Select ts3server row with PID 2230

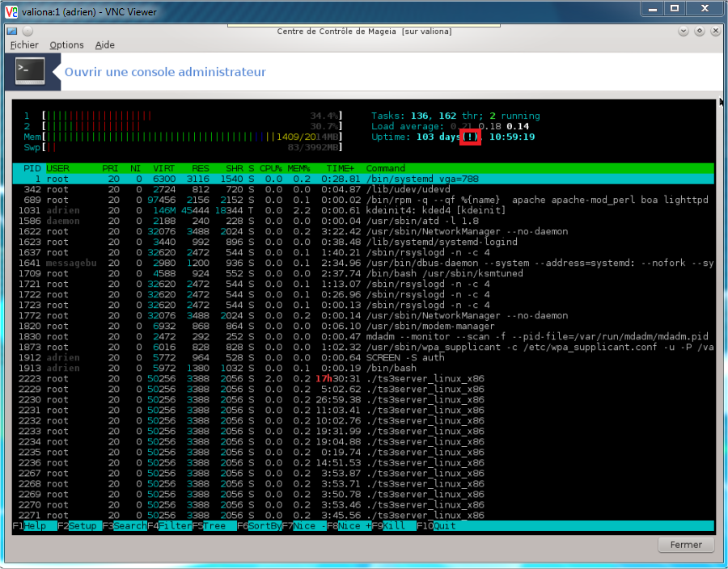[363, 400]
